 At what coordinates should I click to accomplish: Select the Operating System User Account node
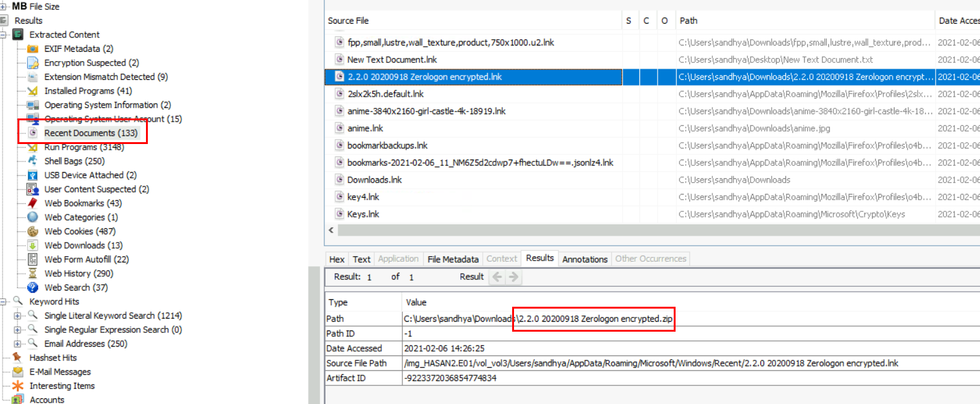[113, 119]
